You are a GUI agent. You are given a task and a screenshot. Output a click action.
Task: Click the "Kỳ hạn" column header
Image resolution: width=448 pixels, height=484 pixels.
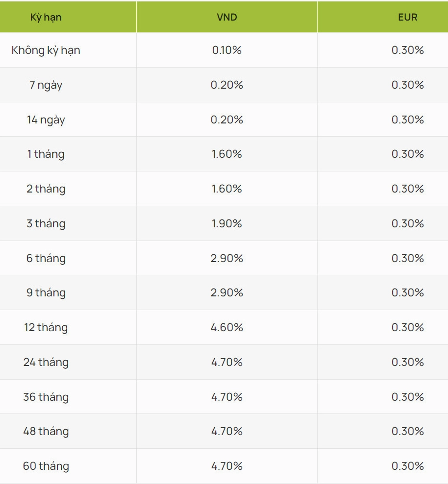click(x=46, y=17)
